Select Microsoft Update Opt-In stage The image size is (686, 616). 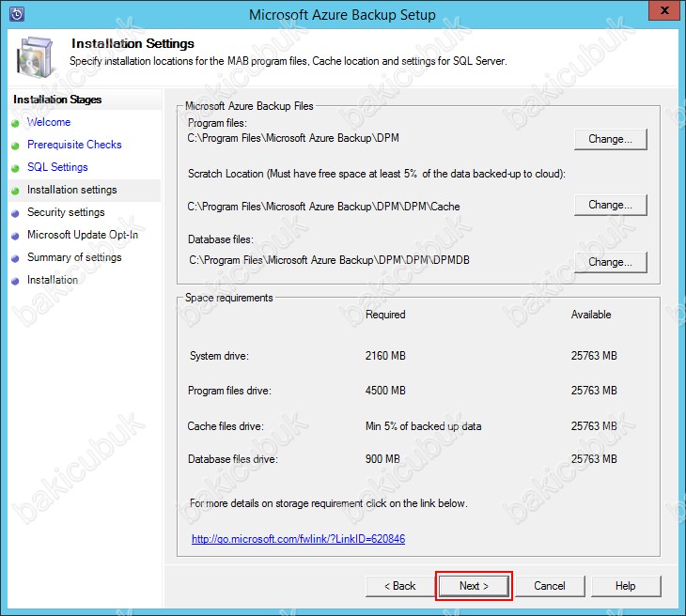pyautogui.click(x=83, y=235)
